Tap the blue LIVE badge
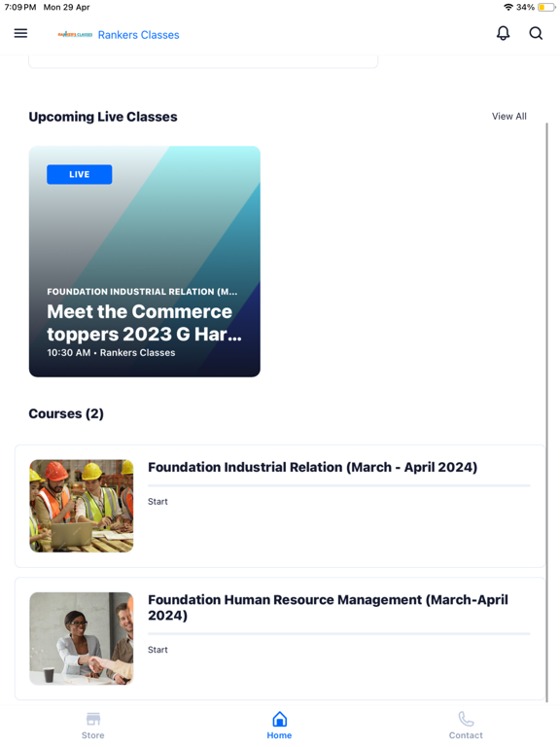The height and width of the screenshot is (747, 560). coord(80,174)
